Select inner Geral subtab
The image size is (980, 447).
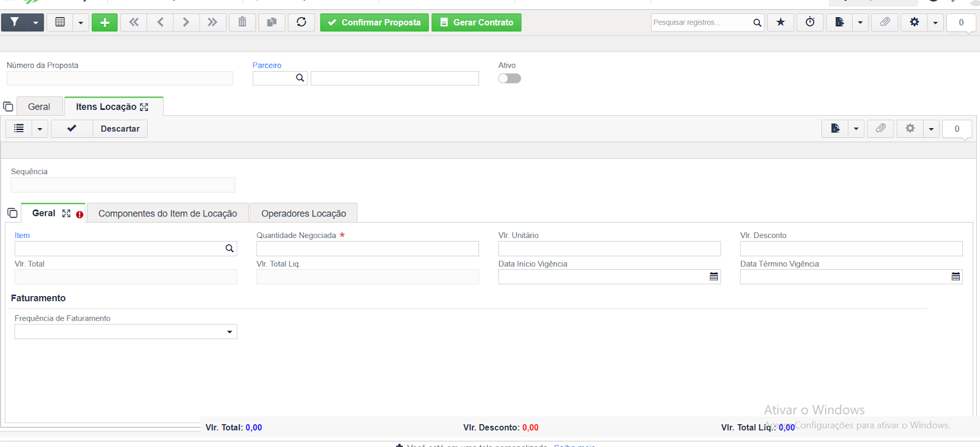click(44, 213)
